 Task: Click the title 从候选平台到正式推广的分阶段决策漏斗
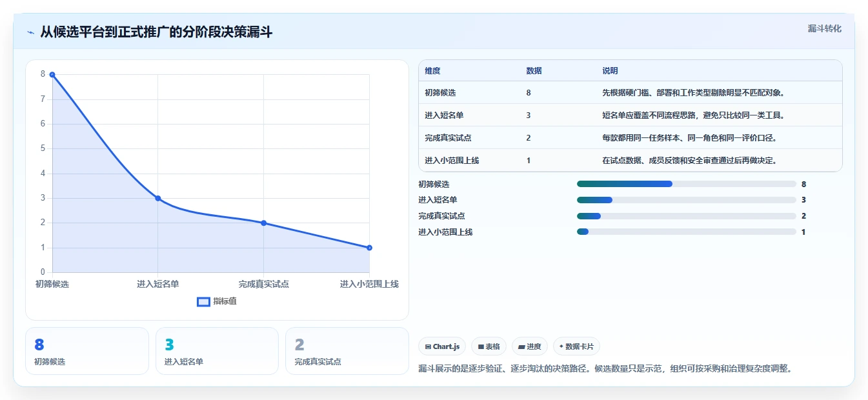click(x=156, y=32)
